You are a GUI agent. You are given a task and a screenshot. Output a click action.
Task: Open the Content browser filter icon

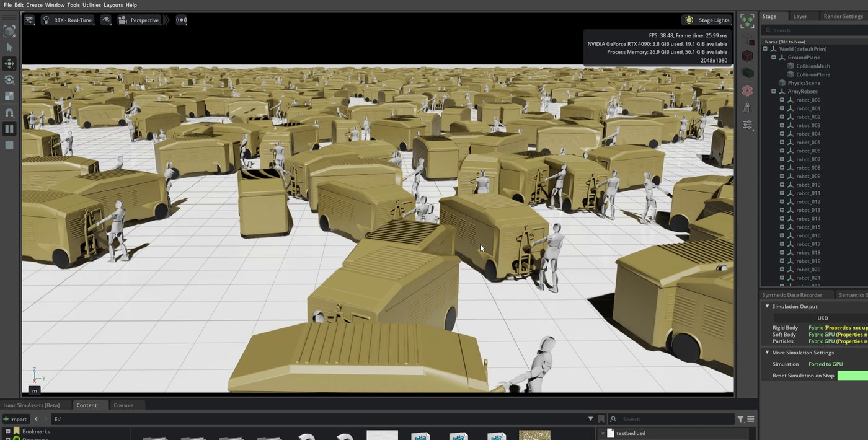point(740,420)
